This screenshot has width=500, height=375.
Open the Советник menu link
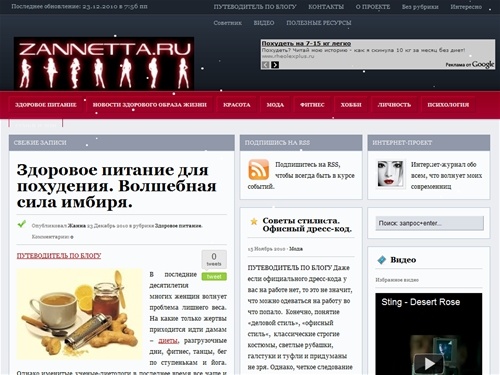click(228, 23)
